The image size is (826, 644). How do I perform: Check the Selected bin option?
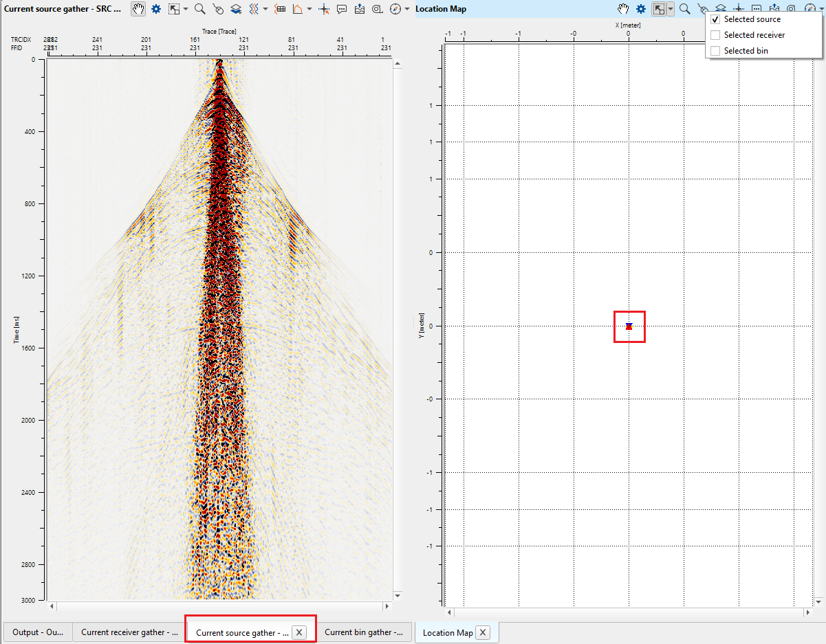pos(715,51)
